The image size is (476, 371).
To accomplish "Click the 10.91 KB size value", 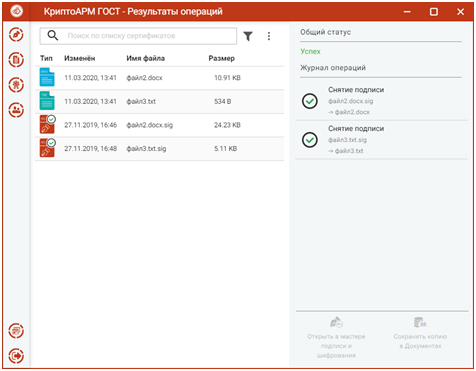I will [227, 78].
